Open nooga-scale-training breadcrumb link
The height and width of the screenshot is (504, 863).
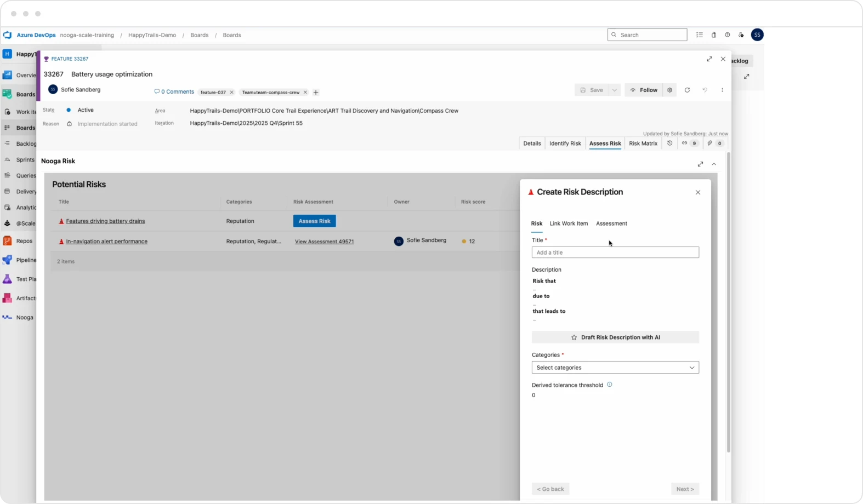coord(87,35)
